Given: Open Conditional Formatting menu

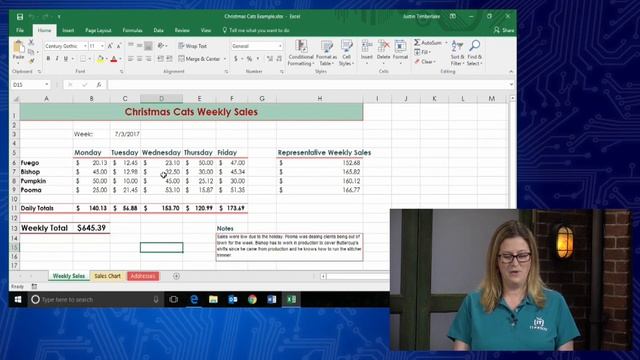Looking at the screenshot, I should pos(301,53).
